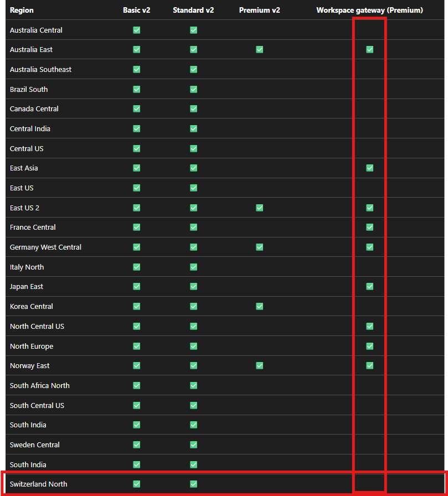Image resolution: width=448 pixels, height=496 pixels.
Task: Click the Basic v2 checkmark for Italy North
Action: coord(136,267)
